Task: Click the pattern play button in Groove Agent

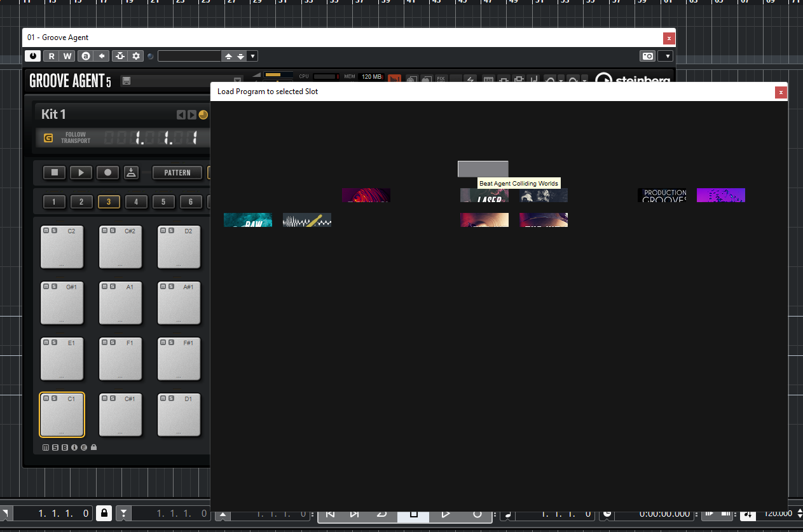Action: click(x=81, y=172)
